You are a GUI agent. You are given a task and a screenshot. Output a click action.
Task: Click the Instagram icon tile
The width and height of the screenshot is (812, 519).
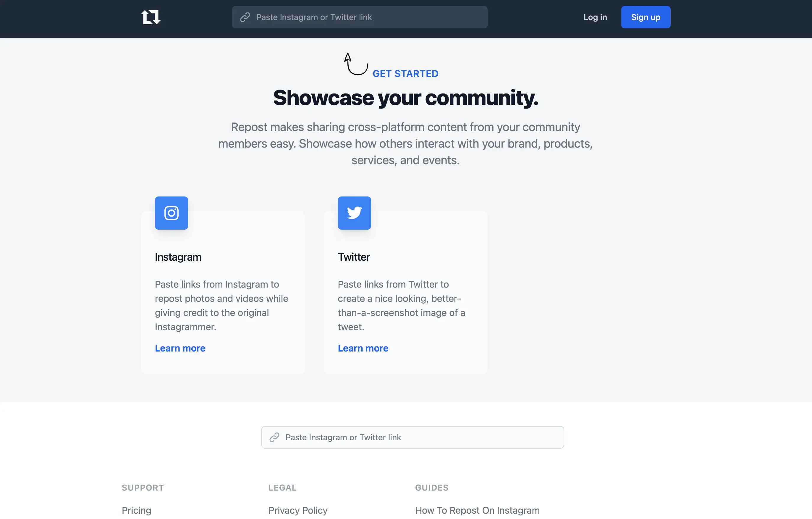pyautogui.click(x=171, y=213)
